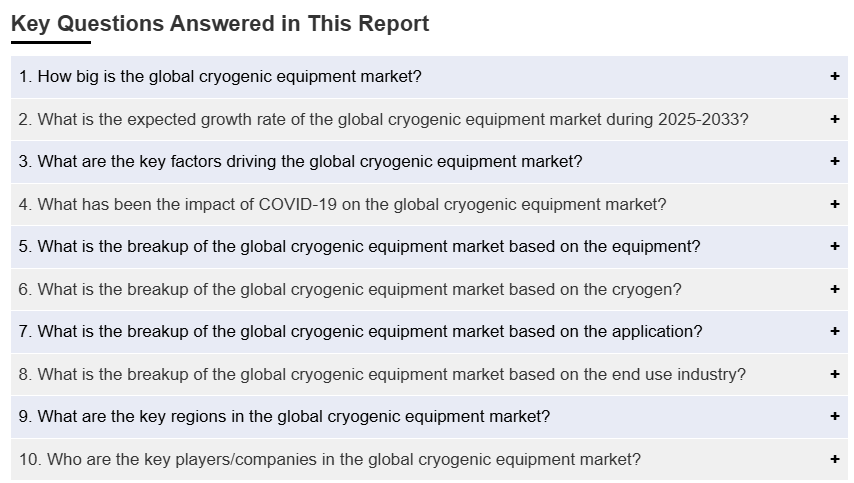Open question 9 about key regions
Image resolution: width=854 pixels, height=483 pixels.
point(284,417)
